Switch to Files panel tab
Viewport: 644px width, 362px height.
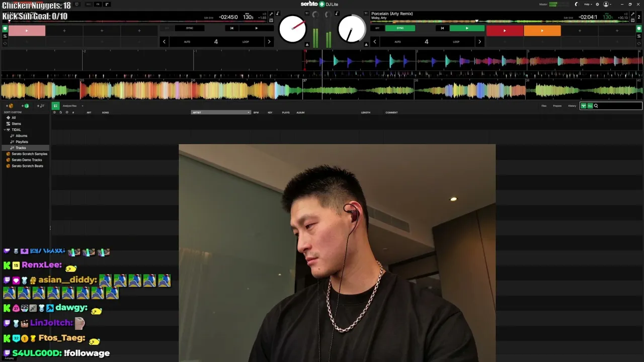(544, 106)
